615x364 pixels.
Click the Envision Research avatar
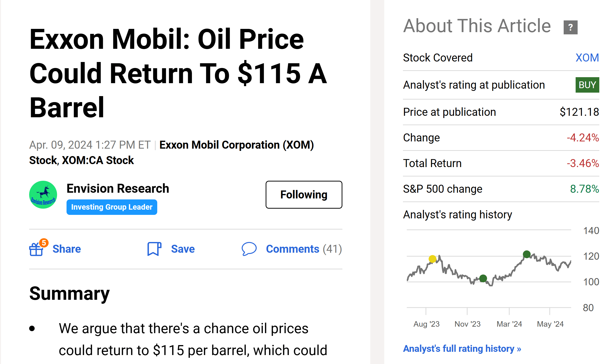pos(43,195)
